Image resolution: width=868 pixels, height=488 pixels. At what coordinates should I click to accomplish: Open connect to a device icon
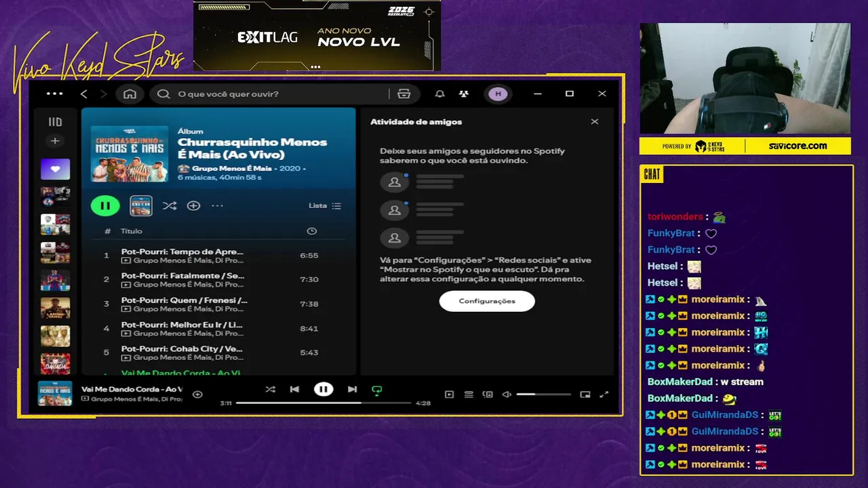pos(488,394)
